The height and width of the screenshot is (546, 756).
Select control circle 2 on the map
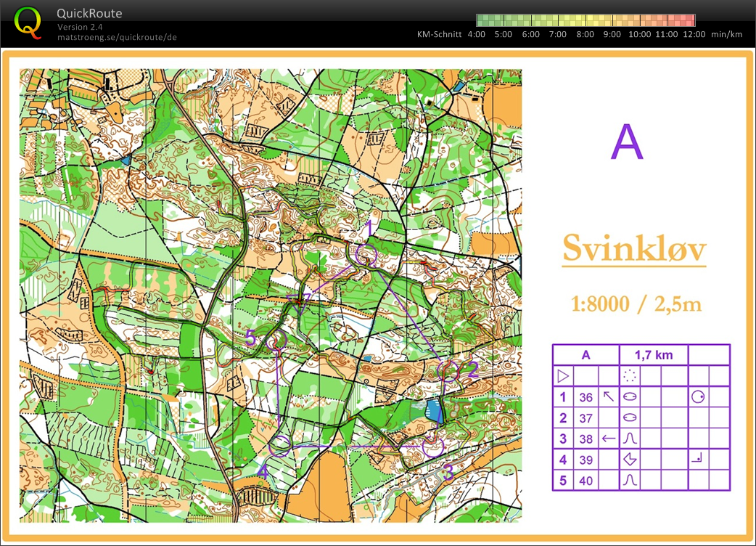click(x=448, y=372)
